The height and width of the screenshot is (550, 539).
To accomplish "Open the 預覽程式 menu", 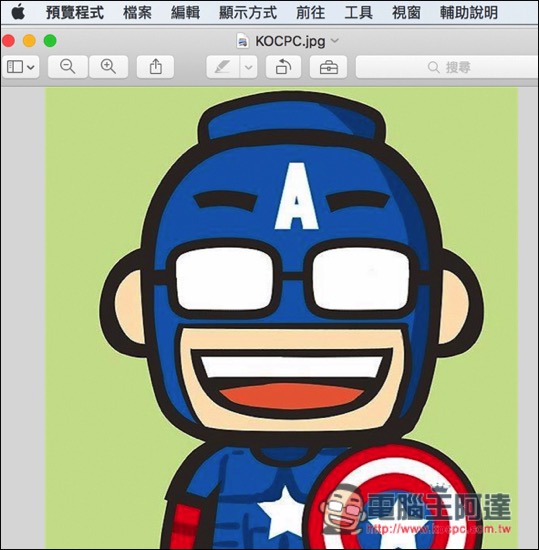I will pos(75,13).
